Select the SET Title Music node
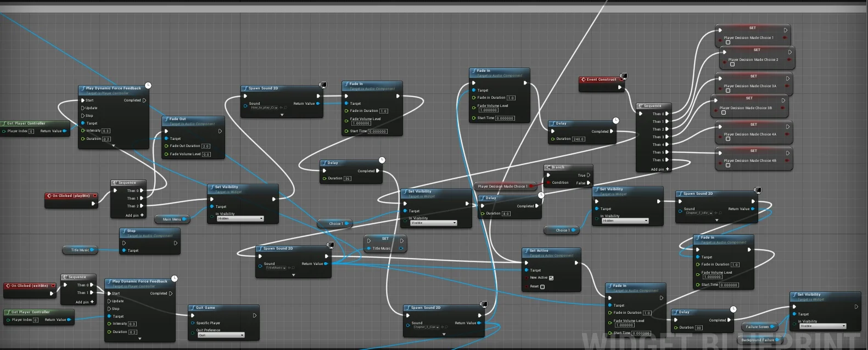This screenshot has height=350, width=868. click(385, 244)
